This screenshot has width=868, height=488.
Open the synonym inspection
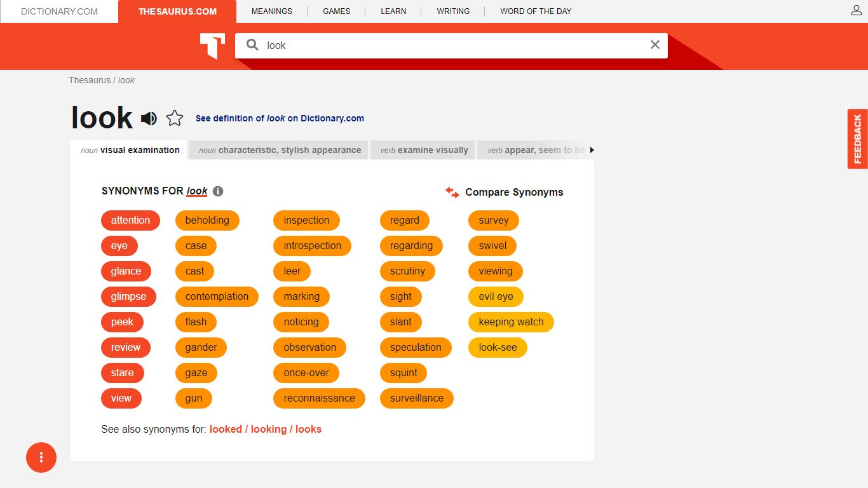coord(306,220)
